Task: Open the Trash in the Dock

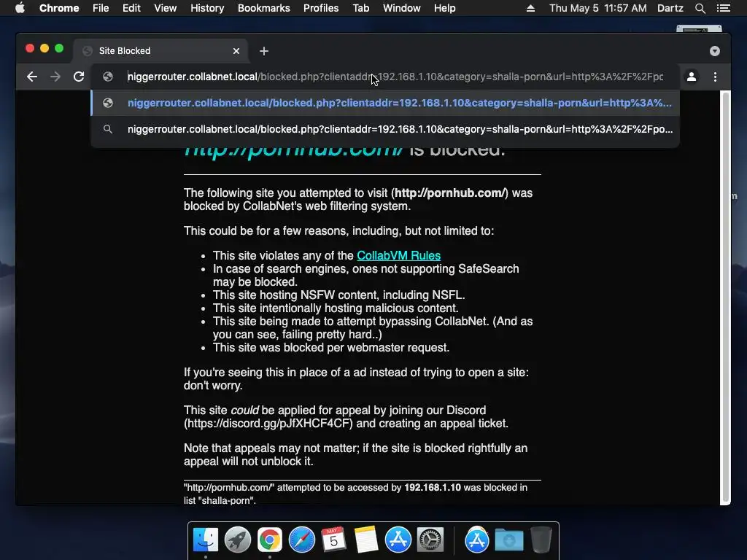Action: [541, 540]
